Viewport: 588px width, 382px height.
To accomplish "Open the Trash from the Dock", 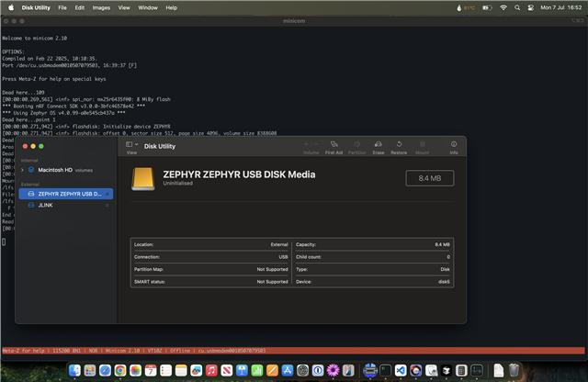I will coord(514,370).
